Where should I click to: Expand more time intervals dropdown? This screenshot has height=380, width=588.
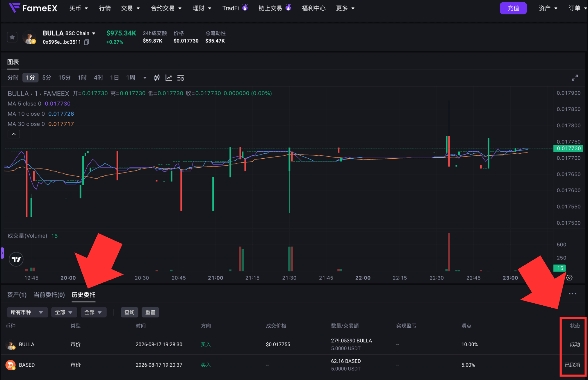[145, 78]
